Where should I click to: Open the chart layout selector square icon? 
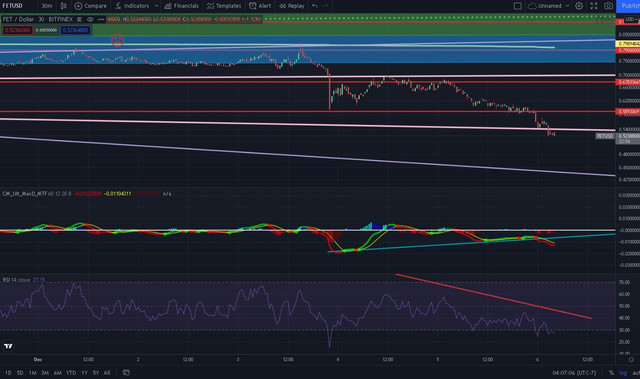[x=517, y=6]
